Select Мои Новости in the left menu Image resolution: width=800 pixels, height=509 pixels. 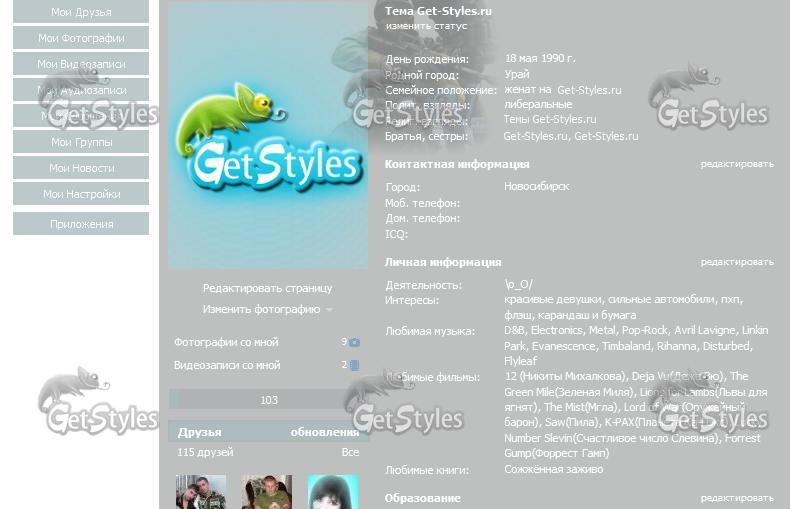coord(81,169)
